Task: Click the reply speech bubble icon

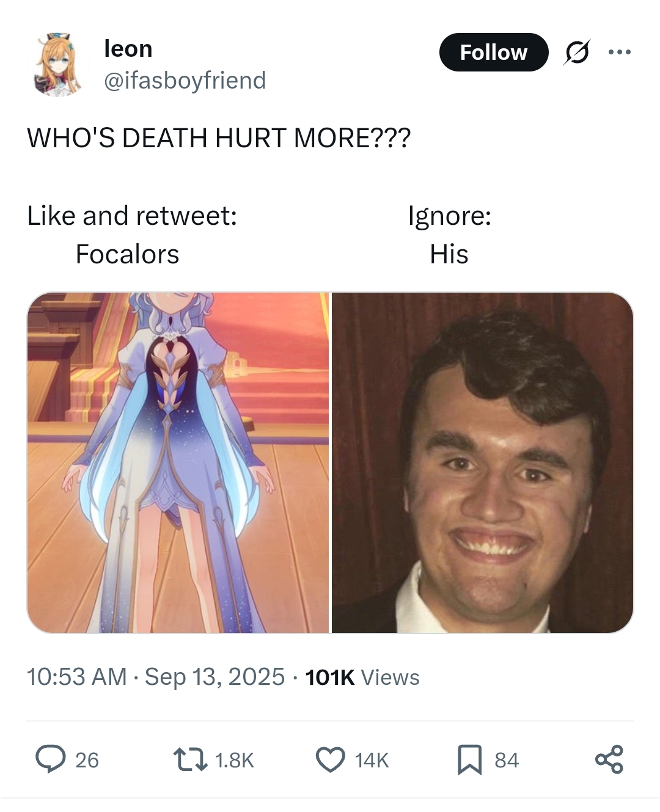Action: coord(50,759)
